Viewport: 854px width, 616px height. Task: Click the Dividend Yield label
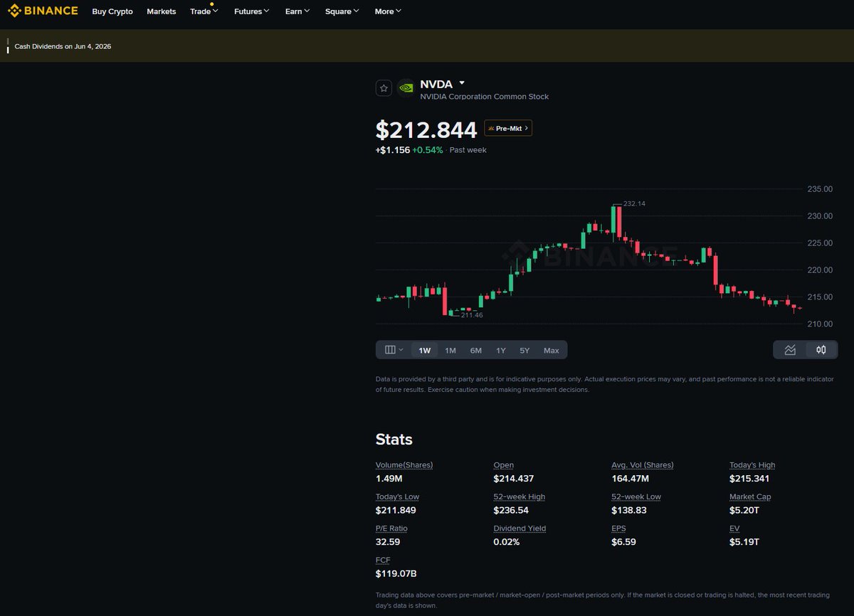click(x=520, y=529)
